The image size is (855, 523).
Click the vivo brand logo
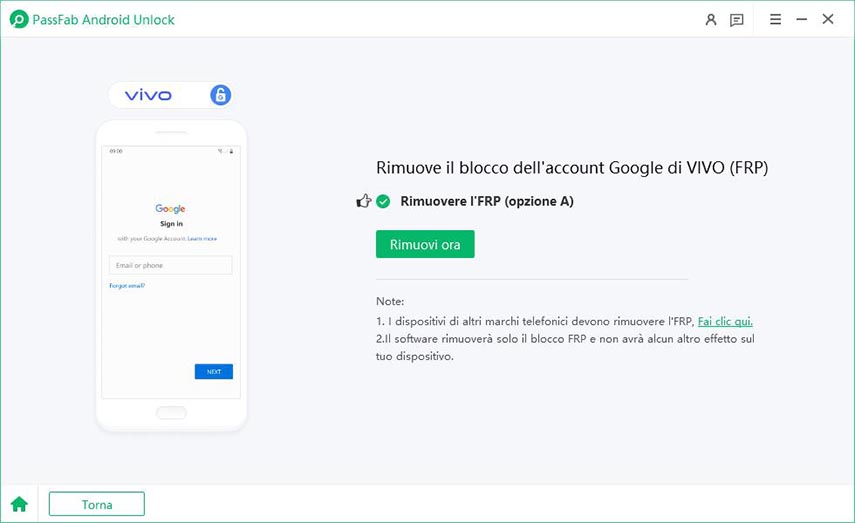(148, 95)
